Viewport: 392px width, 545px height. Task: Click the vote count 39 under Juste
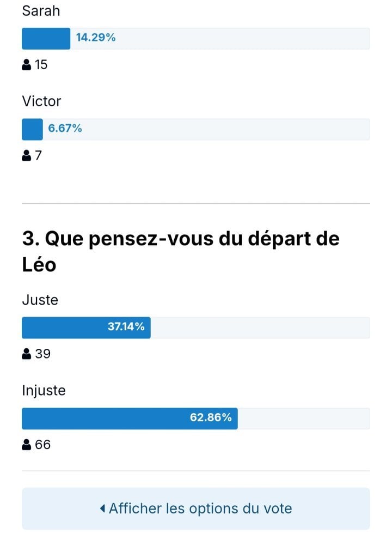pos(42,354)
